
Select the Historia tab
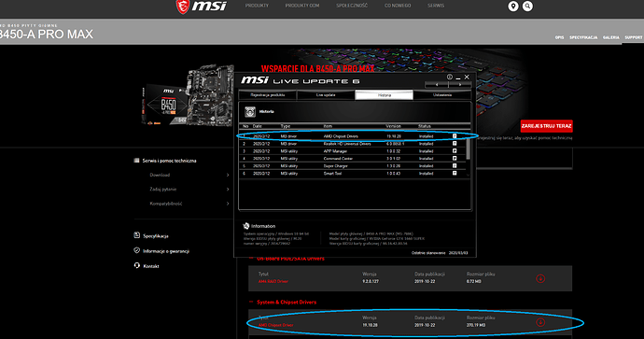pos(384,95)
